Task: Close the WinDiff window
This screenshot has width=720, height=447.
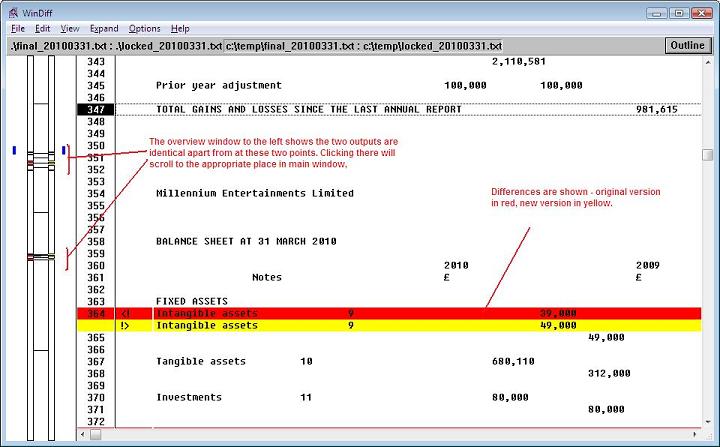Action: coord(701,13)
